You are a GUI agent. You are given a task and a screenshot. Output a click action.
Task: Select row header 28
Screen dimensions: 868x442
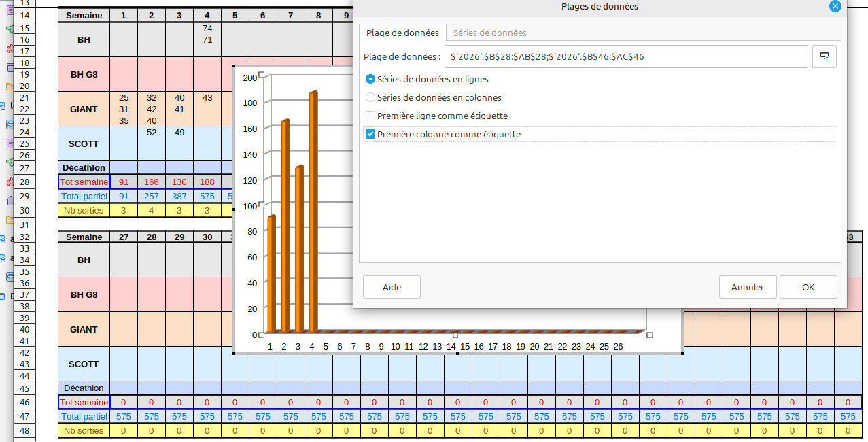tap(24, 182)
